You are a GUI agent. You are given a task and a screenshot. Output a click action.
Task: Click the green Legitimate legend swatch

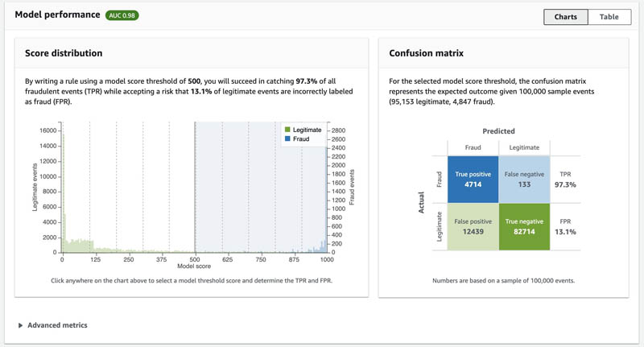(x=287, y=130)
